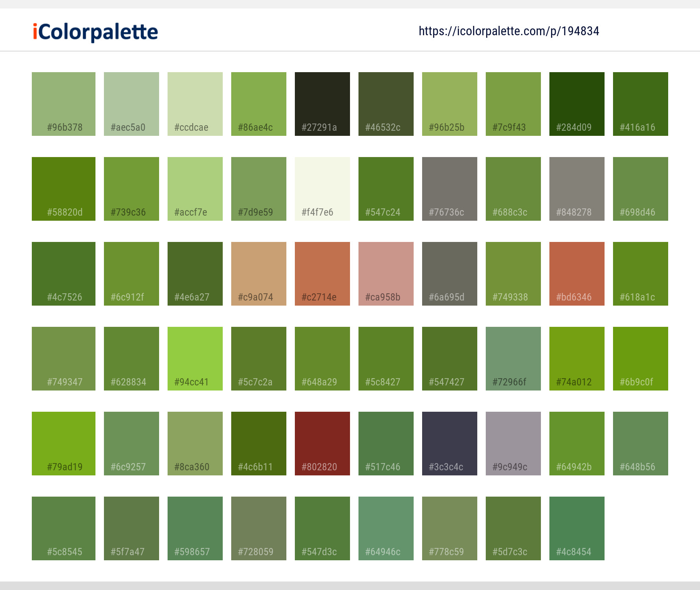Select the #688c3c swatch
This screenshot has width=700, height=590.
513,189
